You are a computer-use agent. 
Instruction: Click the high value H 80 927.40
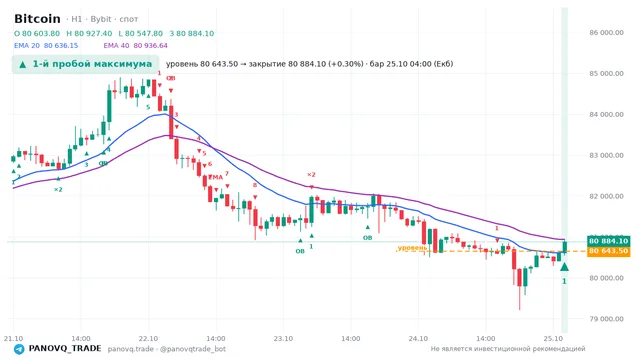pyautogui.click(x=89, y=33)
